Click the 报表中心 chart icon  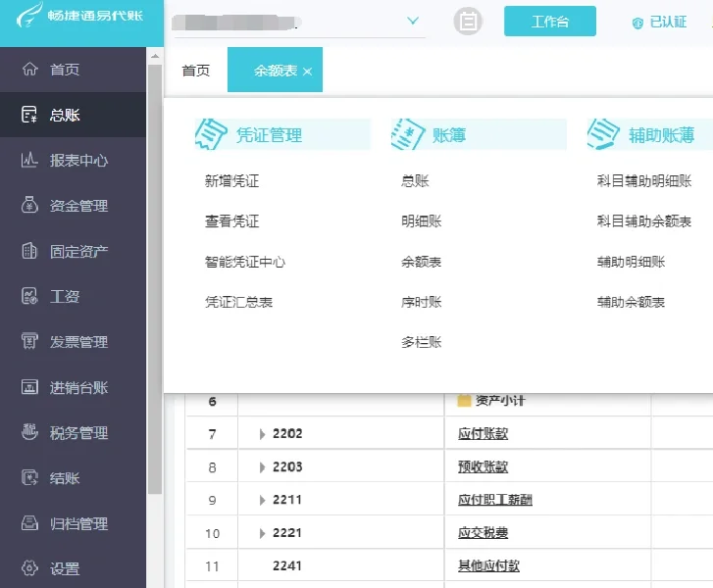coord(29,160)
